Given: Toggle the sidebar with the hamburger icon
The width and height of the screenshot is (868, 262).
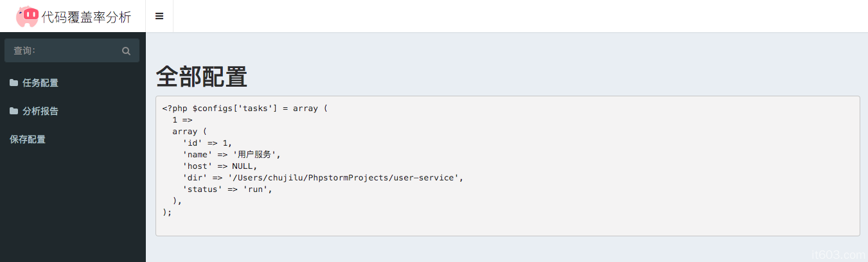Looking at the screenshot, I should 159,16.
